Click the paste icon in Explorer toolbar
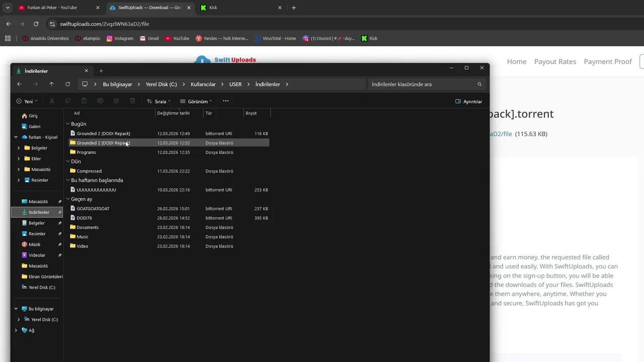This screenshot has height=362, width=644. tap(84, 101)
